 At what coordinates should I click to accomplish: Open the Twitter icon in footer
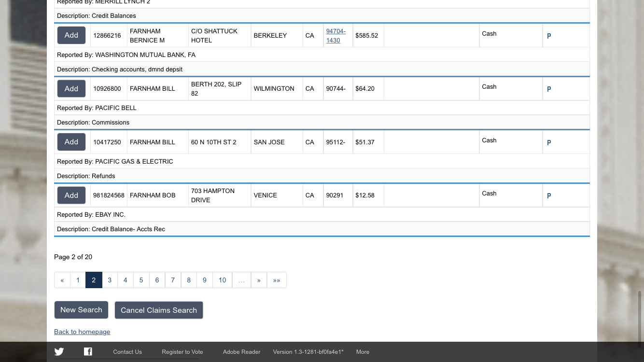59,352
